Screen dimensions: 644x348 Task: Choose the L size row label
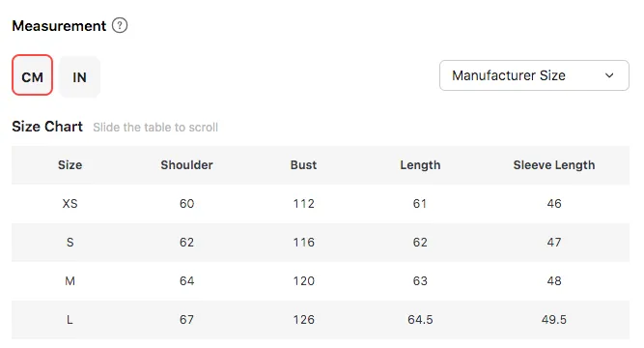coord(70,320)
